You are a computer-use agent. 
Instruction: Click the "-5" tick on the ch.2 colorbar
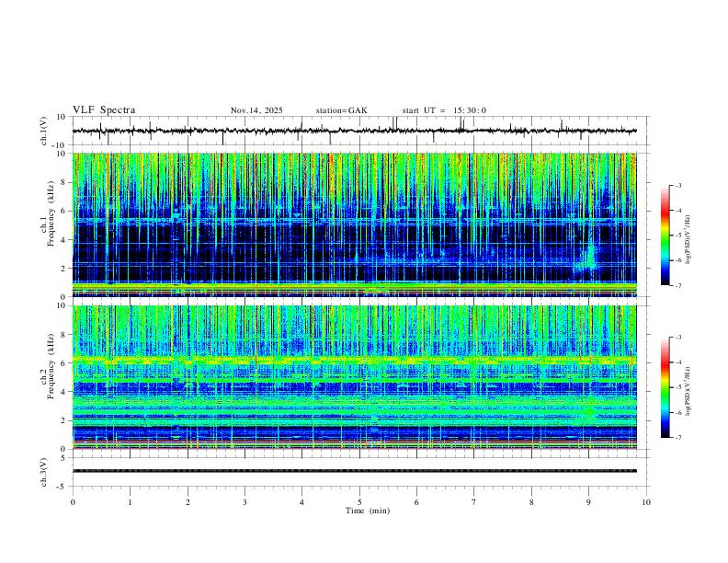click(677, 387)
